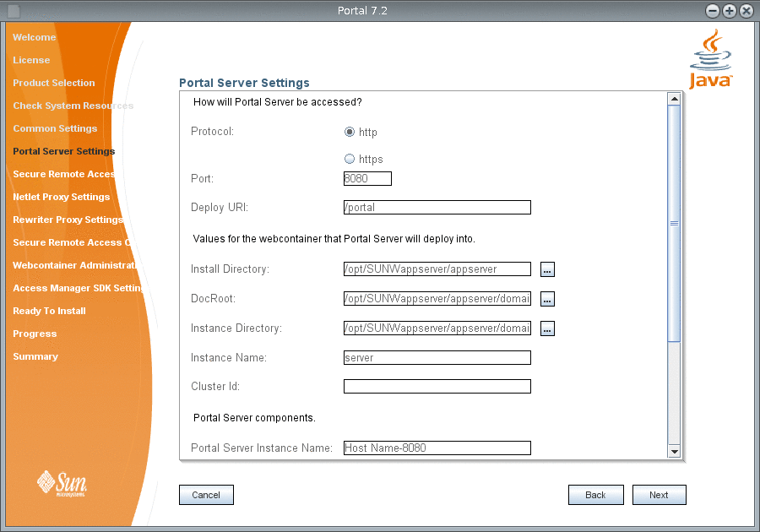Click the empty Cluster Id field
Image resolution: width=760 pixels, height=532 pixels.
437,386
